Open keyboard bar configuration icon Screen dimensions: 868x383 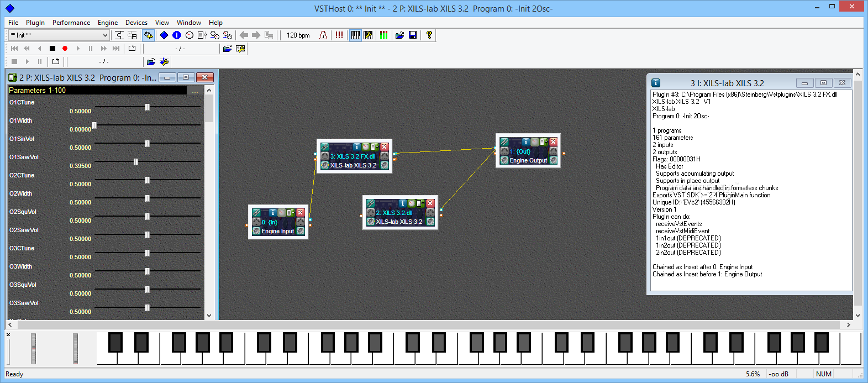point(368,35)
